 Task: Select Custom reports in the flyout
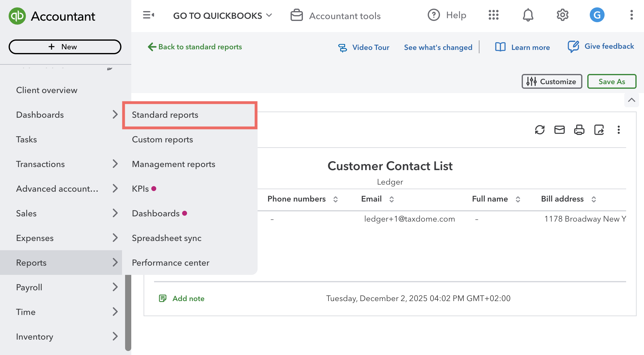tap(162, 140)
